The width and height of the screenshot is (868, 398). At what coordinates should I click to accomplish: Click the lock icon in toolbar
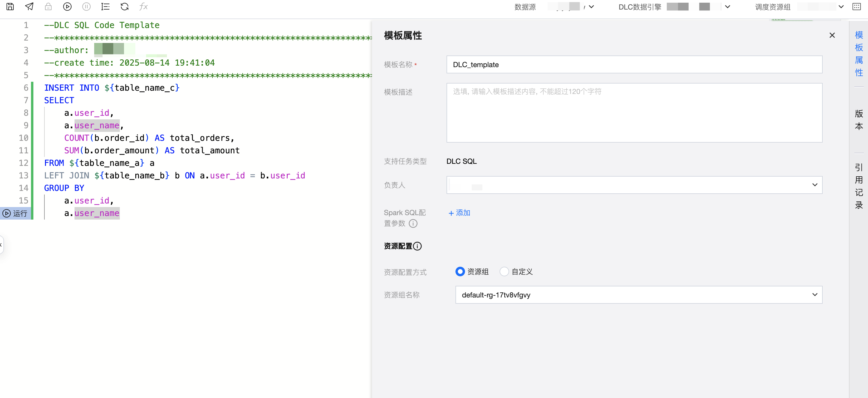[x=48, y=7]
